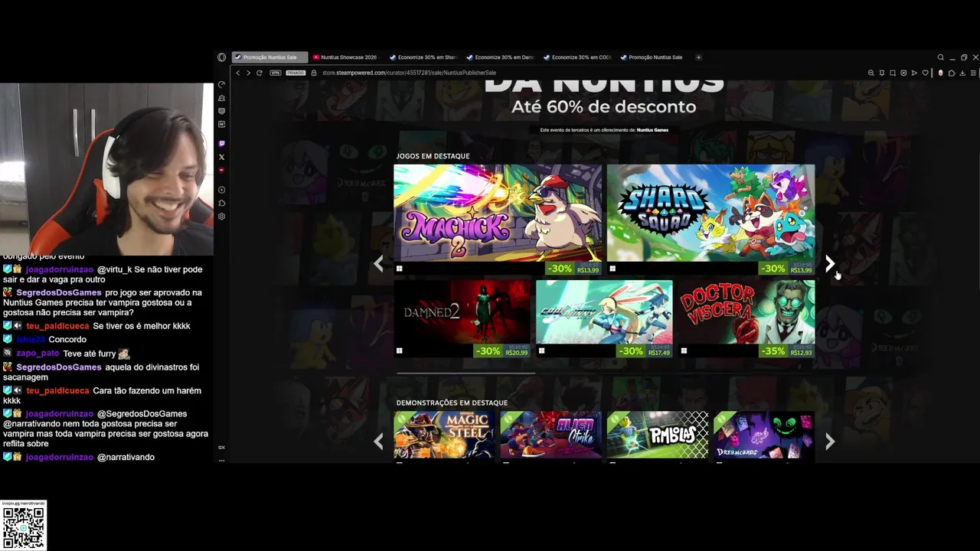
Task: Open the tab search magnifier icon
Action: [941, 57]
